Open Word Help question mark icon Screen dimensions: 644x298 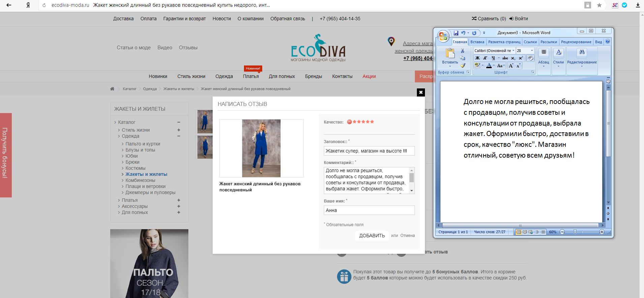pos(608,42)
